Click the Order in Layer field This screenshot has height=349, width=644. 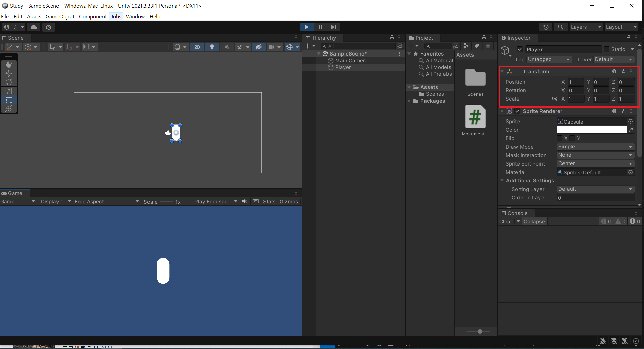click(x=595, y=198)
